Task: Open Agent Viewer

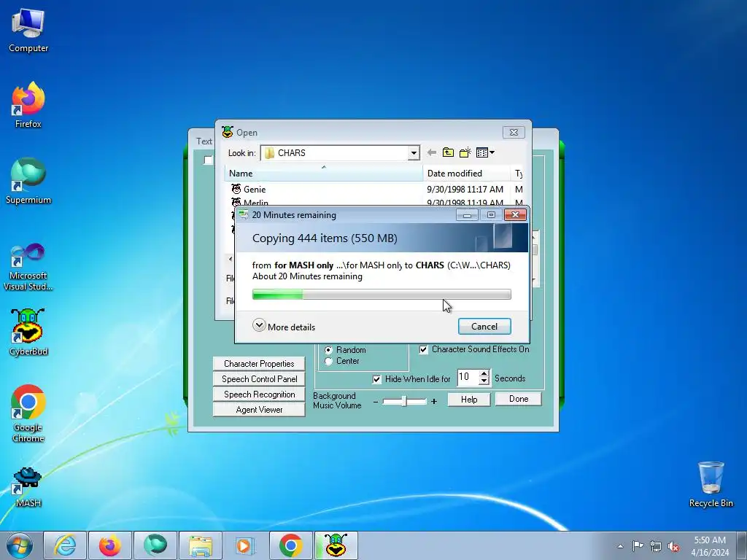Action: tap(259, 410)
